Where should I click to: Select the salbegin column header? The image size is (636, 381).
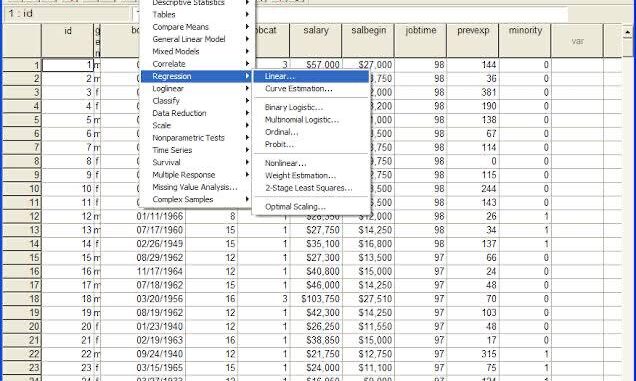click(368, 40)
